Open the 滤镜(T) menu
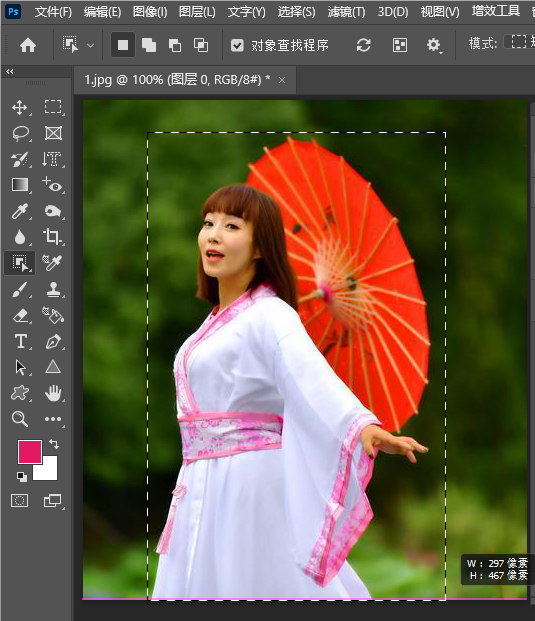535x621 pixels. coord(346,12)
